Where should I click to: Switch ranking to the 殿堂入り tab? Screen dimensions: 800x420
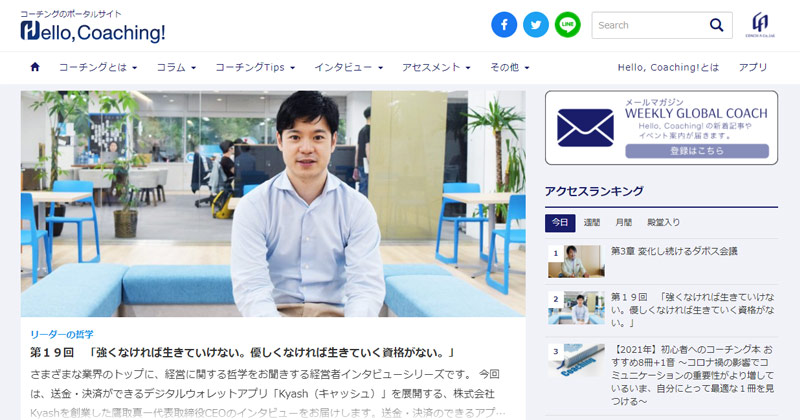click(663, 223)
